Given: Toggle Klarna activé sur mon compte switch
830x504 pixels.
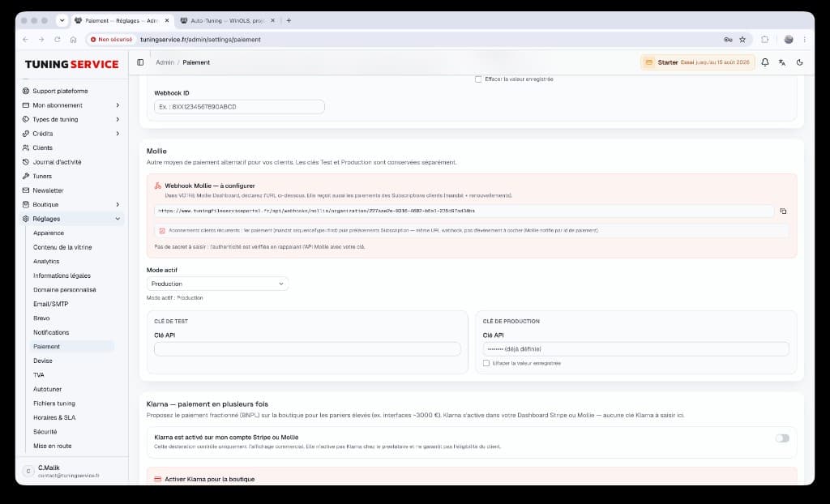Looking at the screenshot, I should point(782,438).
